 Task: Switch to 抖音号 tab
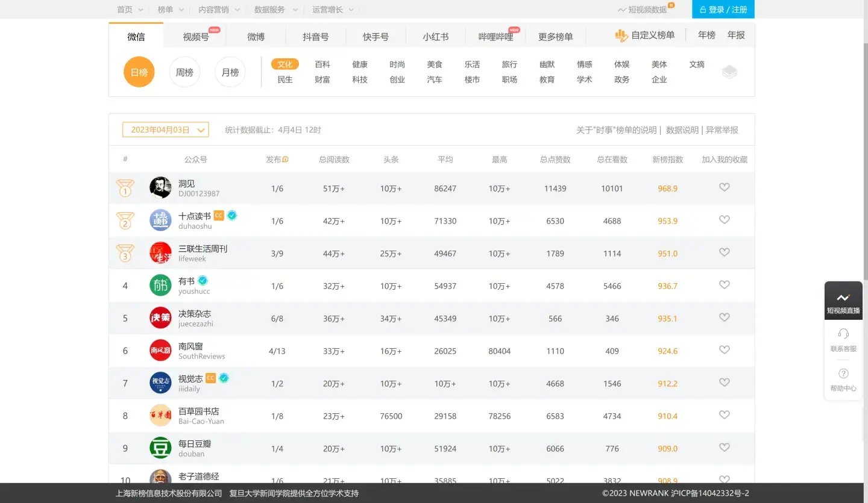(x=316, y=37)
